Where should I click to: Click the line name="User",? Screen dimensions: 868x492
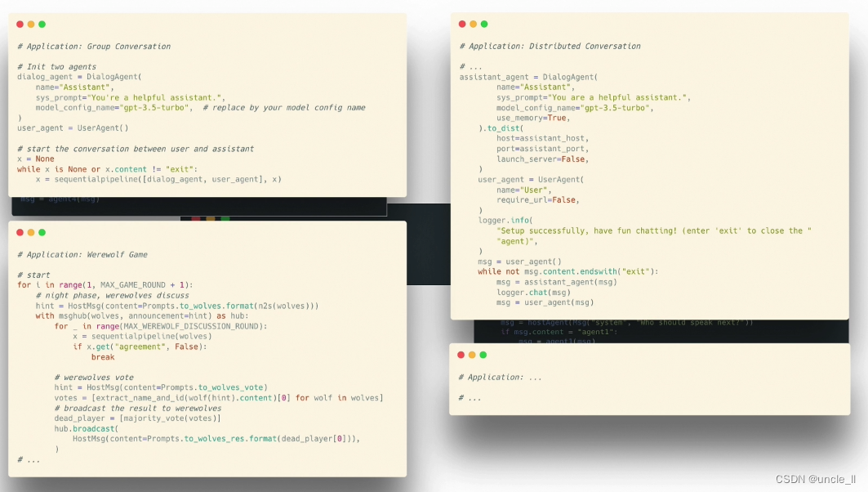524,190
